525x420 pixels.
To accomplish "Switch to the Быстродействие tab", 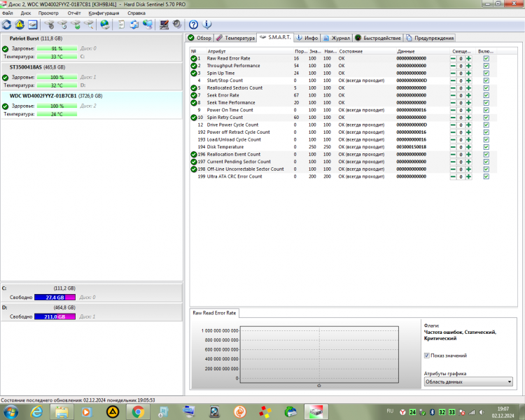I will (x=378, y=38).
